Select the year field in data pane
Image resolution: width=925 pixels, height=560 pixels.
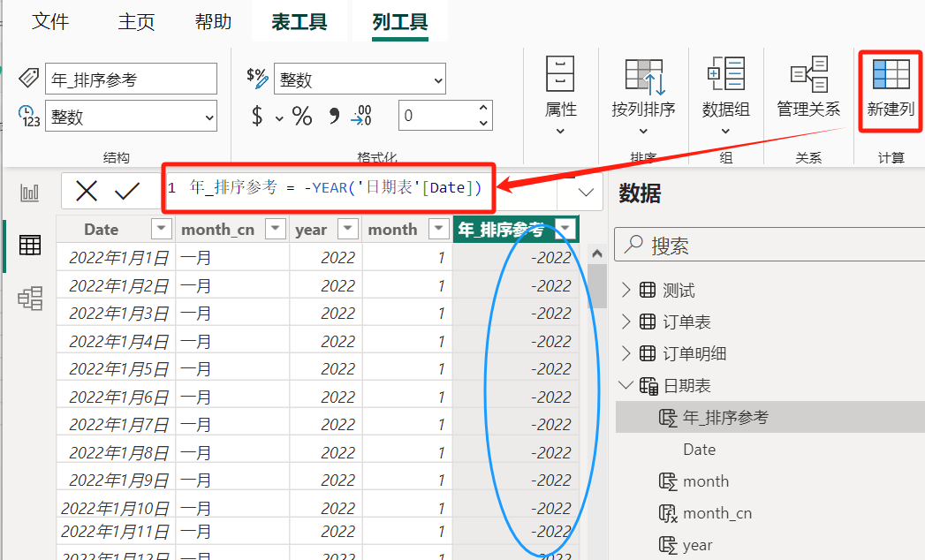pyautogui.click(x=697, y=545)
